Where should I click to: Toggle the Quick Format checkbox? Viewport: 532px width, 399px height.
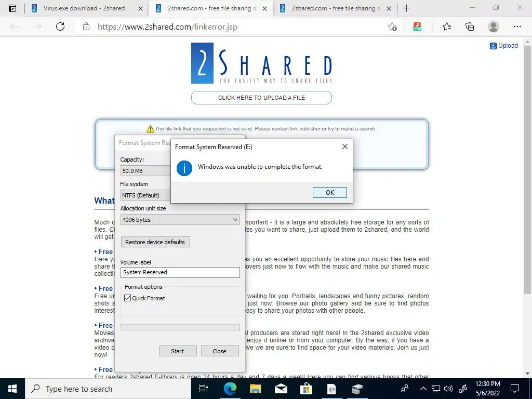[128, 298]
